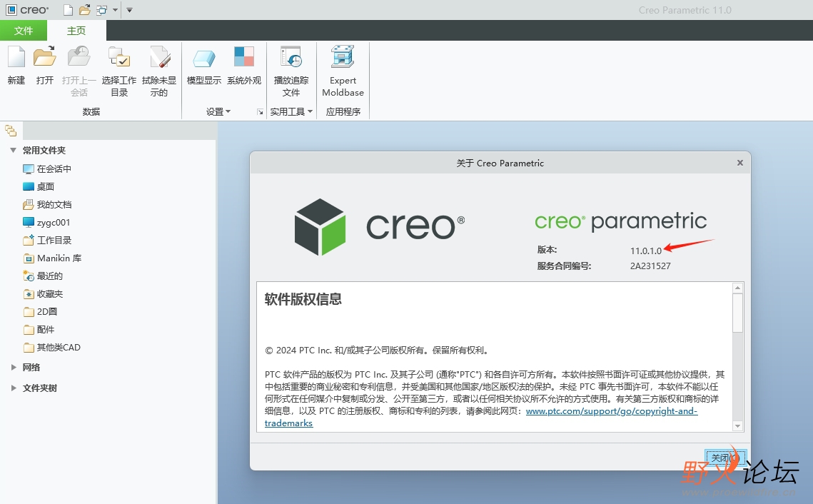
Task: Click scroll up arrow in copyright text box
Action: 737,288
